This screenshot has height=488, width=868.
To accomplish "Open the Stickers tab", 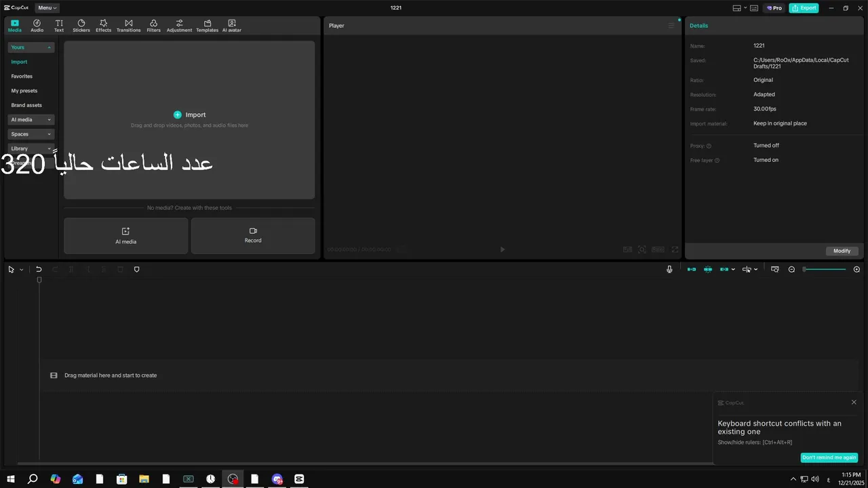I will 81,26.
